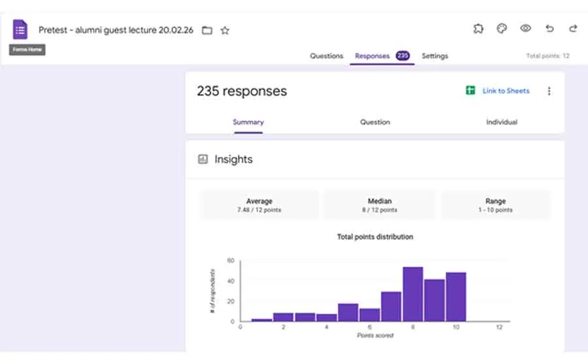Click the Insights chart icon
Screen dimensions: 588x364
pyautogui.click(x=203, y=159)
